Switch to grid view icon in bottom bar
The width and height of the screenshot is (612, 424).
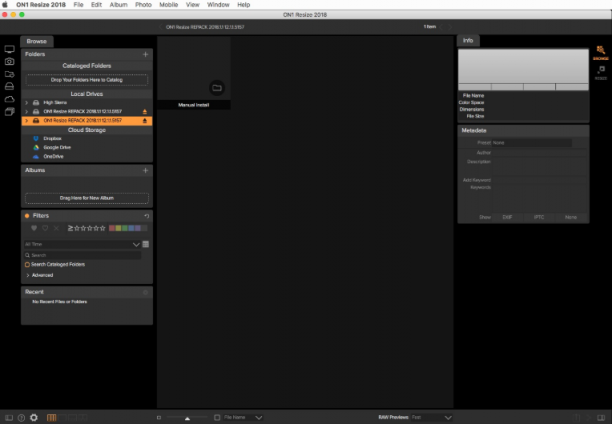(x=52, y=417)
